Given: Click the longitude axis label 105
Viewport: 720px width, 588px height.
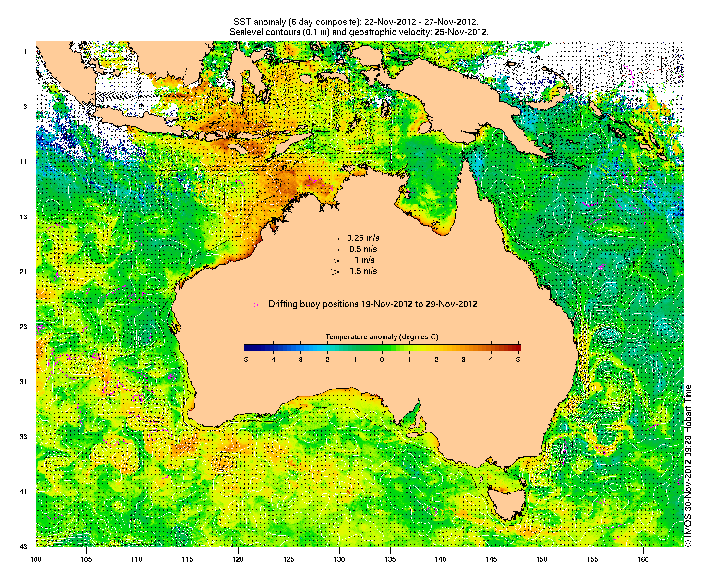Looking at the screenshot, I should (86, 559).
